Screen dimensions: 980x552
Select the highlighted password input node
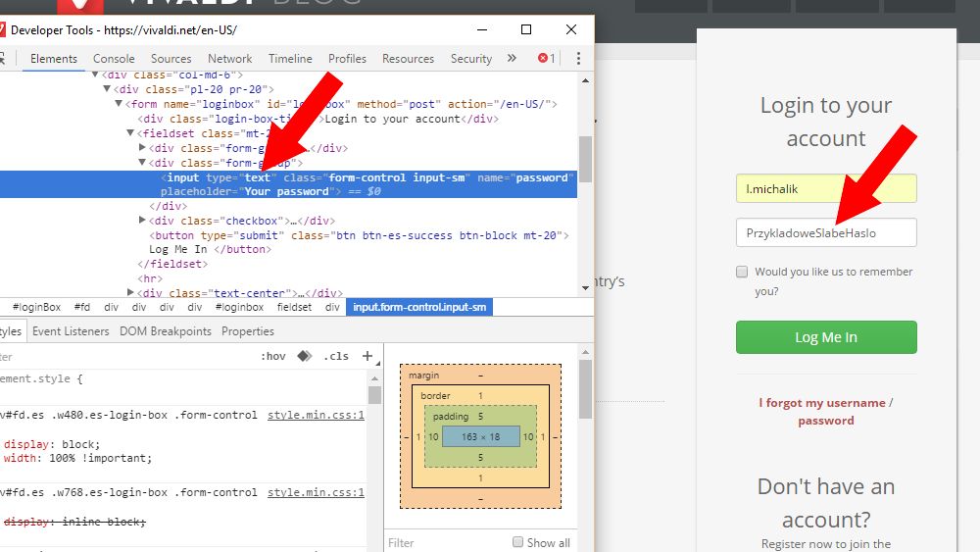coord(288,184)
